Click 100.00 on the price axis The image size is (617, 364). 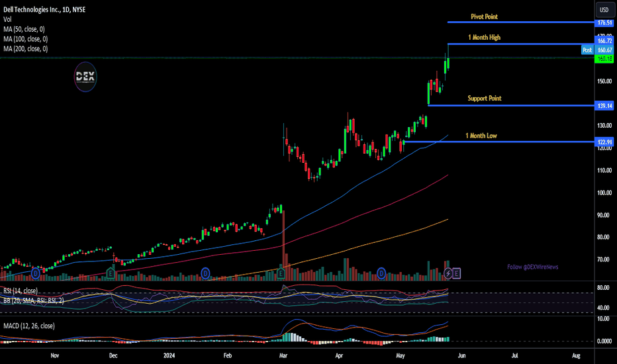click(604, 193)
